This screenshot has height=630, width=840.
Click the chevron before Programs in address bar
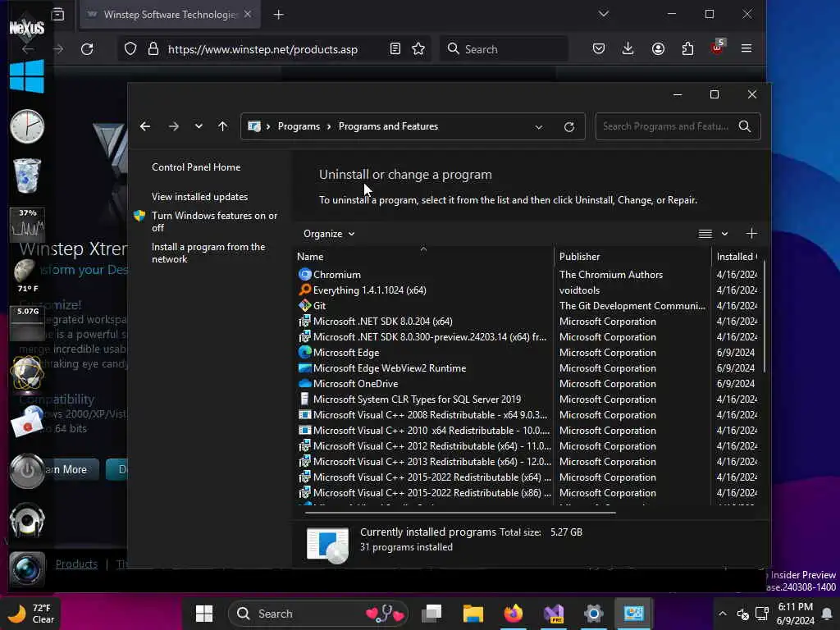268,126
